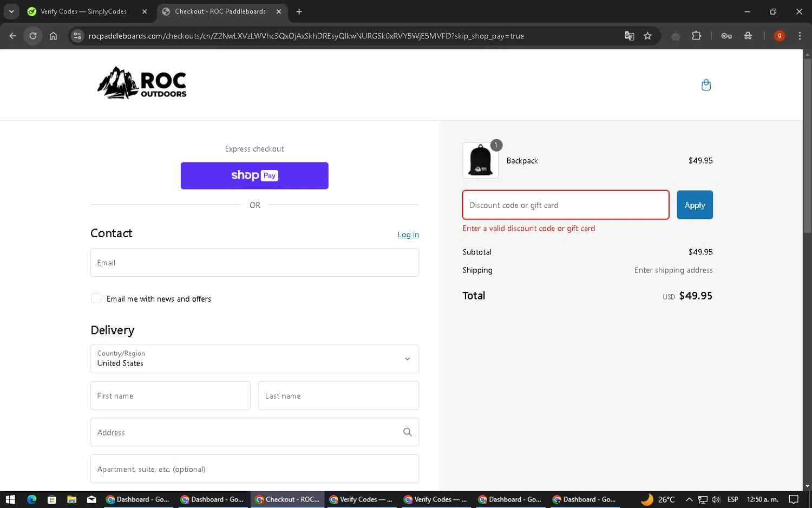
Task: Click the page vertical scrollbar thumb
Action: [807, 146]
